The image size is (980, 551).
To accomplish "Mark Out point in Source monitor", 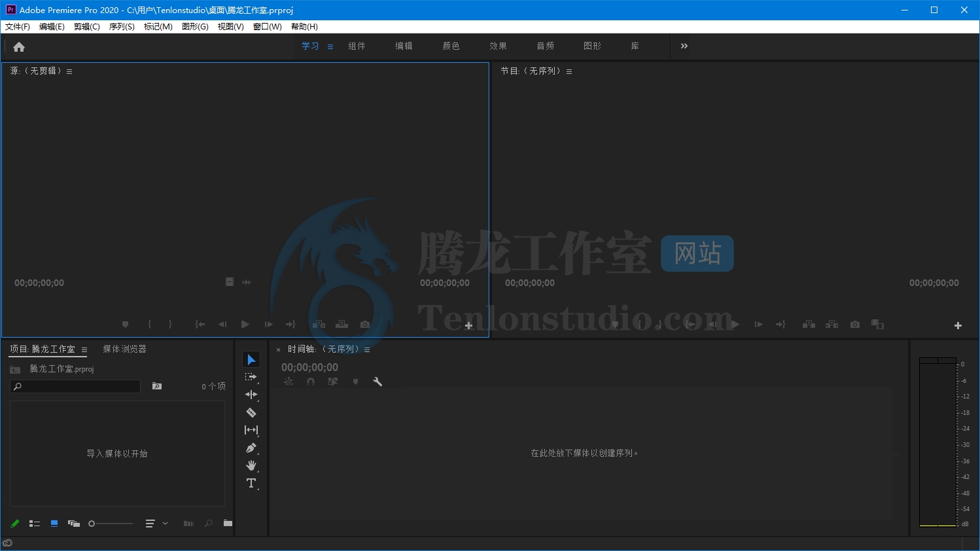I will (x=171, y=325).
